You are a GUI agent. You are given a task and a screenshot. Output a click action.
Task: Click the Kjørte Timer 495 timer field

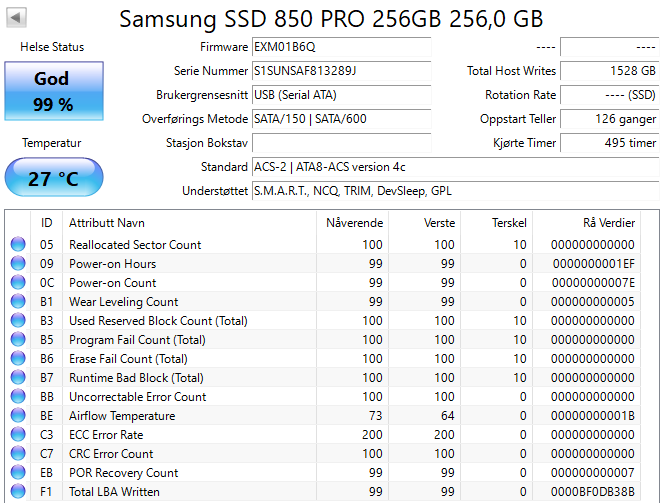[x=610, y=143]
